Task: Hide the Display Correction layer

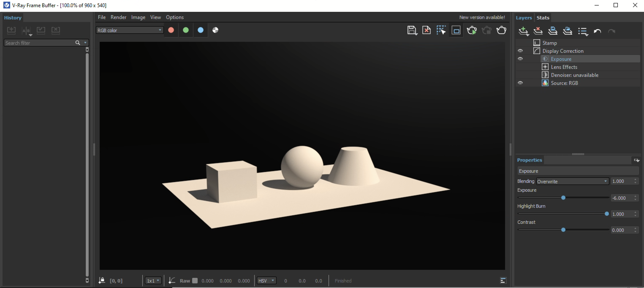Action: [520, 51]
